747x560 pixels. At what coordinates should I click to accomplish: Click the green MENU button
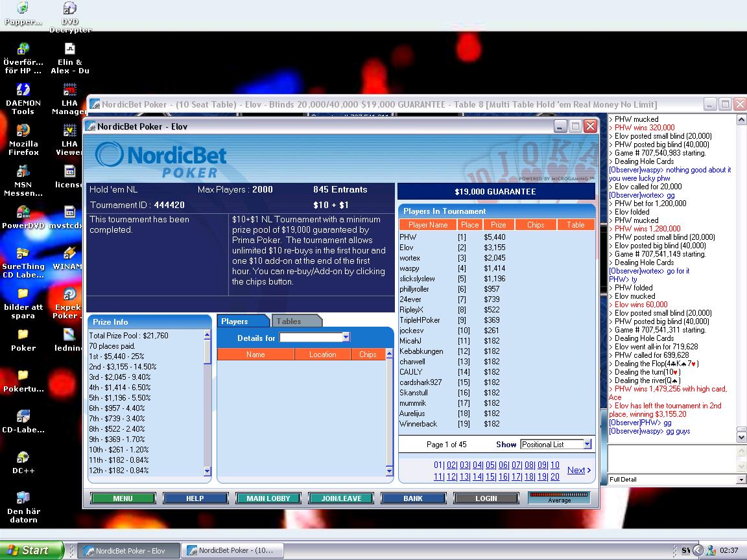tap(123, 498)
